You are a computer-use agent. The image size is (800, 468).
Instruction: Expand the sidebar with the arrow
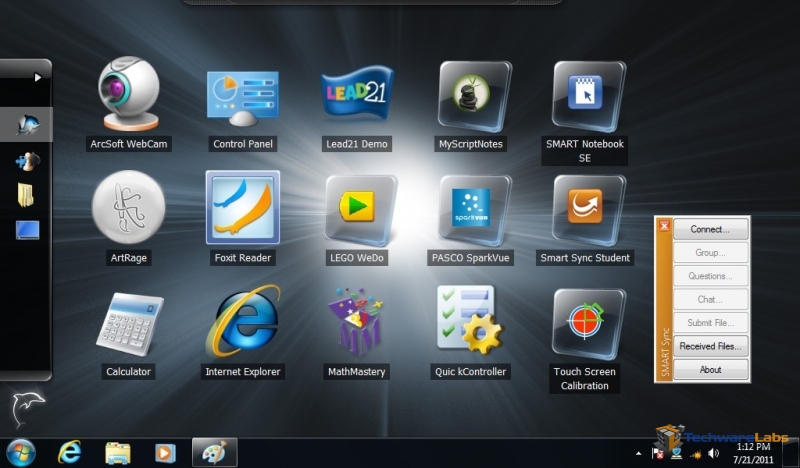(x=38, y=77)
